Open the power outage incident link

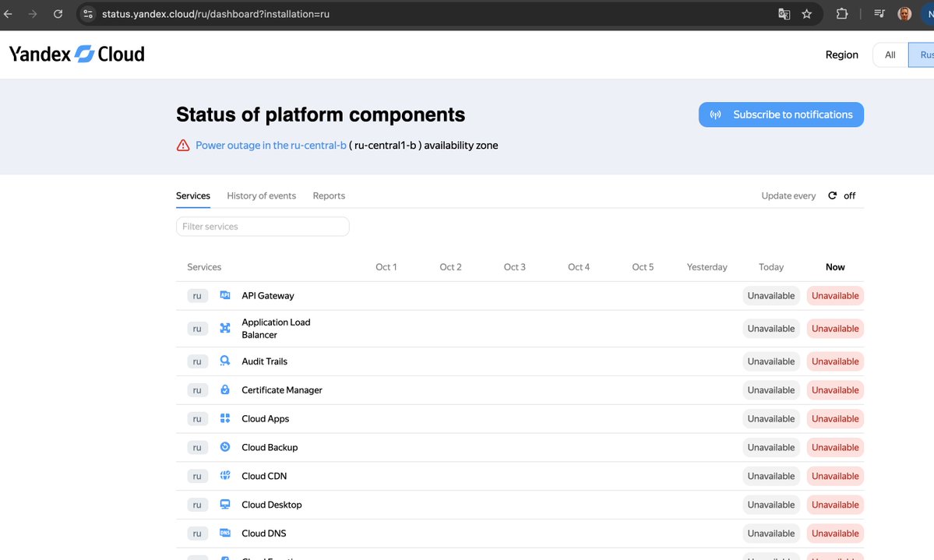point(271,146)
